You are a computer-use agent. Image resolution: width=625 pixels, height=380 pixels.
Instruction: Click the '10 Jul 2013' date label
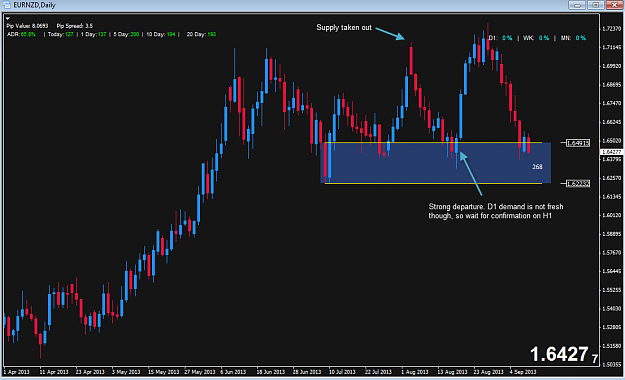342,372
